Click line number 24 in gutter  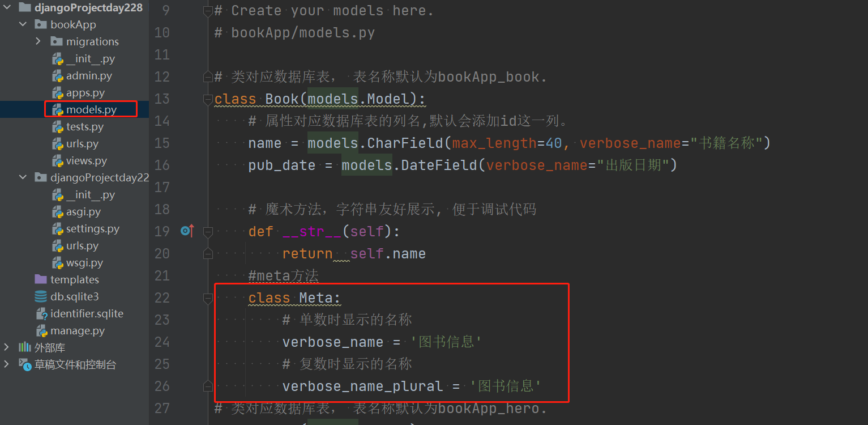(x=162, y=342)
